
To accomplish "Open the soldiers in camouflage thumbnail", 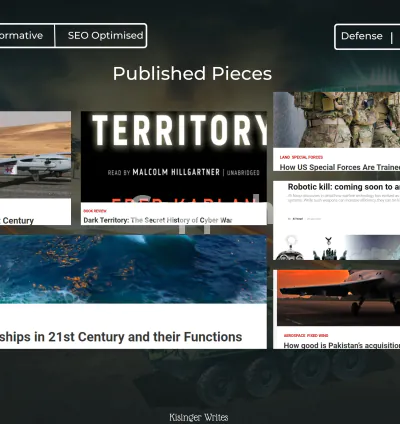I will pyautogui.click(x=337, y=120).
